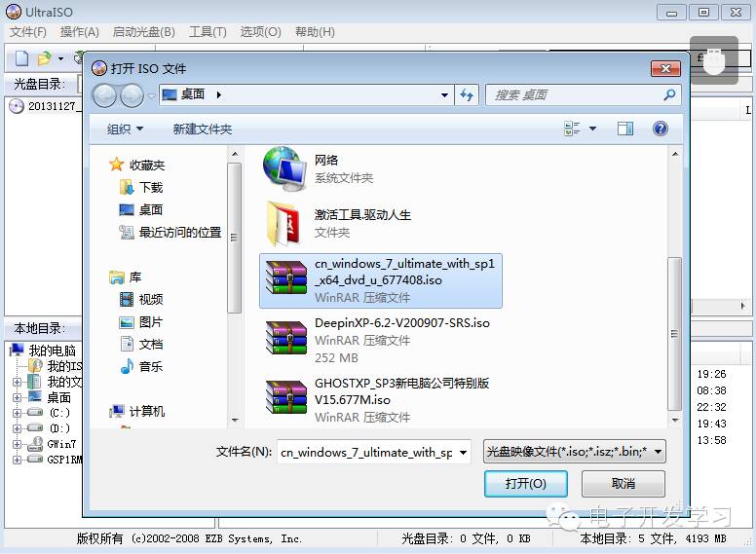Open the view options dropdown arrow
This screenshot has width=756, height=554.
click(x=592, y=129)
